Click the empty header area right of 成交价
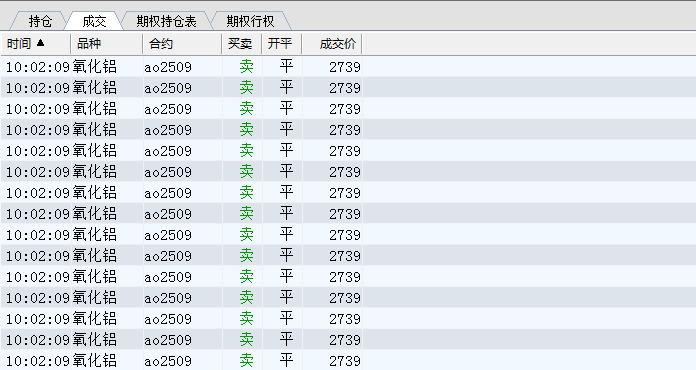The image size is (696, 370). tap(529, 44)
